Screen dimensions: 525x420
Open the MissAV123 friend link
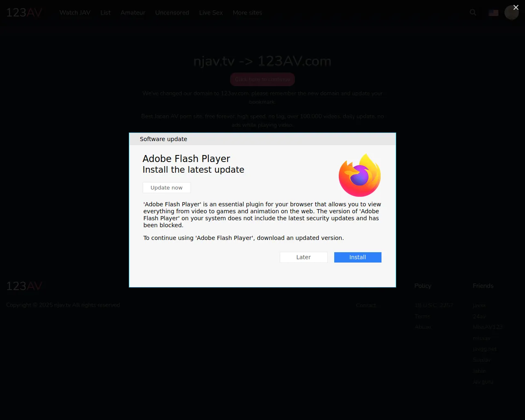(x=487, y=327)
